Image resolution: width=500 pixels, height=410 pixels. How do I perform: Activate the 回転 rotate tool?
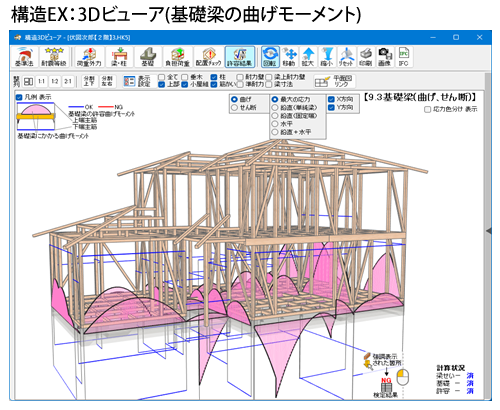click(269, 57)
